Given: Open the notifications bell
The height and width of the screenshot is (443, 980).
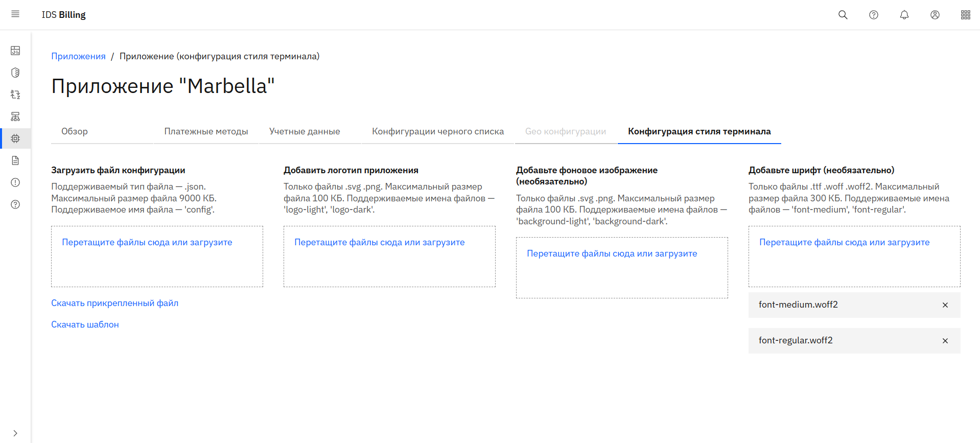Looking at the screenshot, I should point(904,15).
